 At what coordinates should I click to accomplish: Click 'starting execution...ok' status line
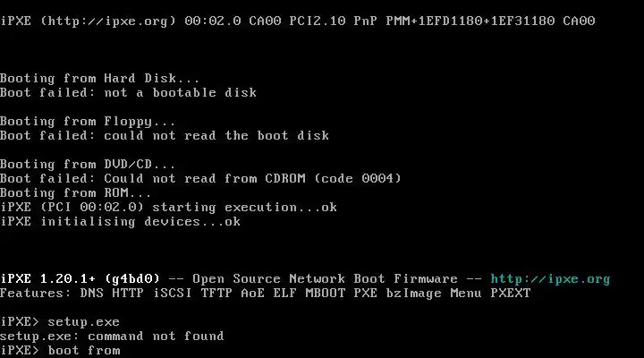(244, 207)
